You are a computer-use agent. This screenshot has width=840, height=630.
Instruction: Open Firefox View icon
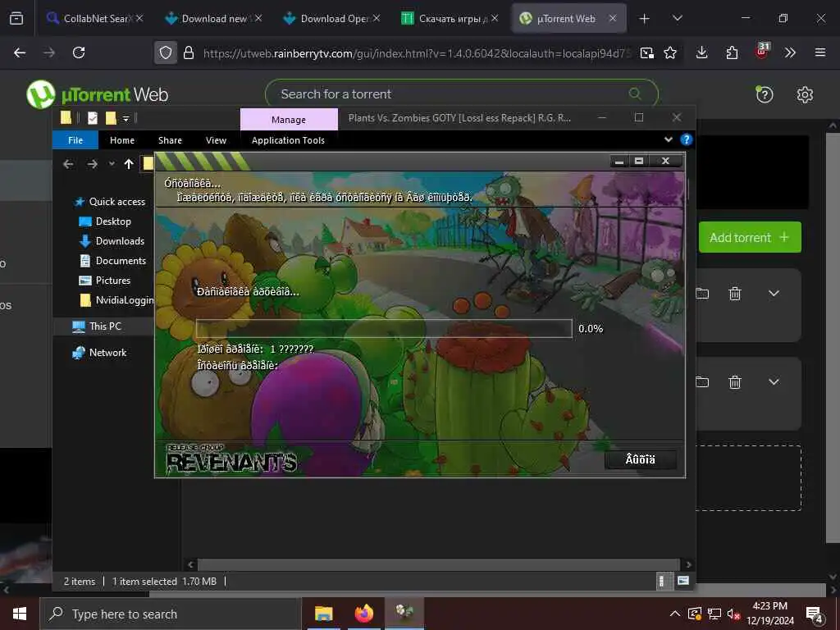[x=16, y=18]
